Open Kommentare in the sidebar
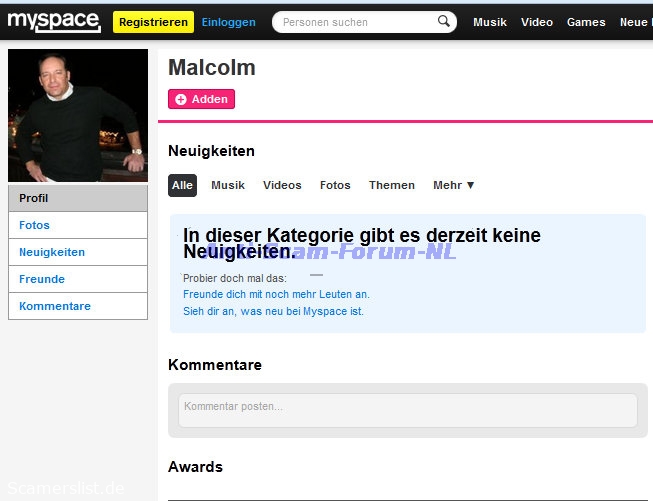The image size is (653, 501). coord(78,306)
